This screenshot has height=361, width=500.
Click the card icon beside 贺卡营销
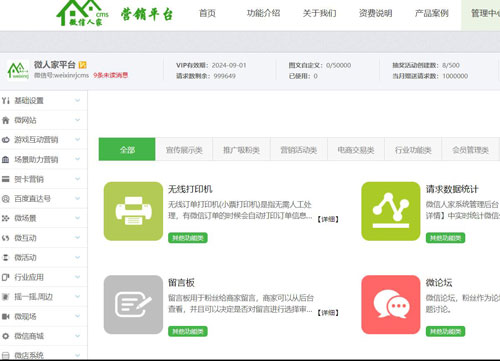(x=6, y=179)
